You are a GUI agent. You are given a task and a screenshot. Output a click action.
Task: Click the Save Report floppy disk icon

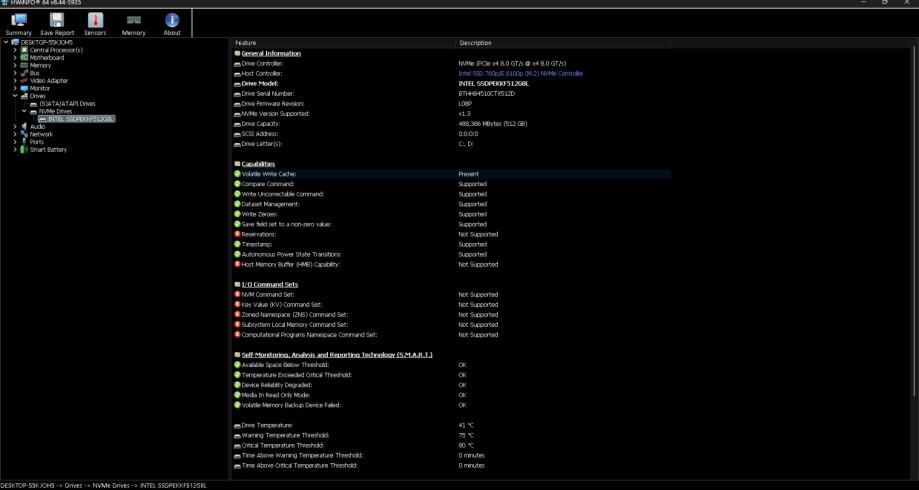coord(57,22)
